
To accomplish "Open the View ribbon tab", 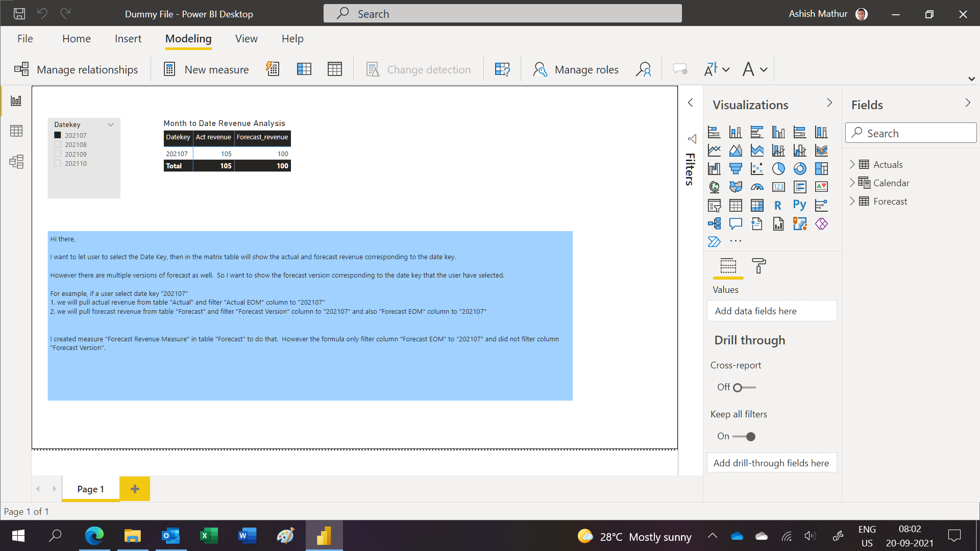I will 247,39.
